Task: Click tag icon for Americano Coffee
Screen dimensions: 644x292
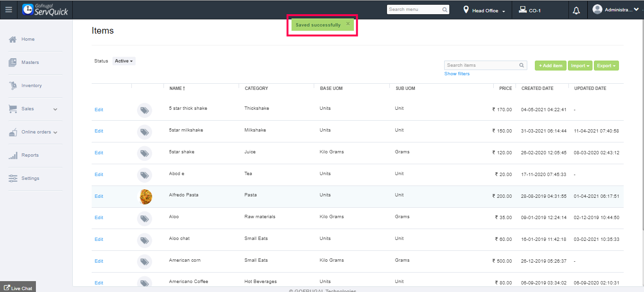Action: pyautogui.click(x=145, y=283)
